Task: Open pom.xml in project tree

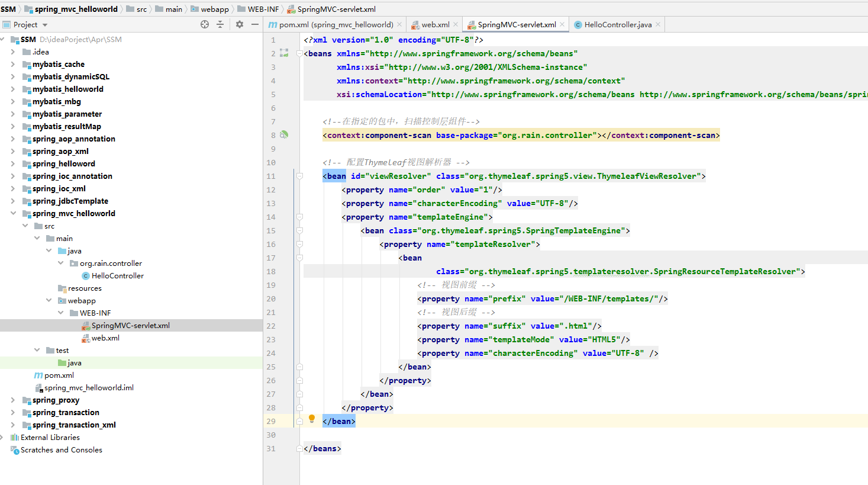Action: pos(59,375)
